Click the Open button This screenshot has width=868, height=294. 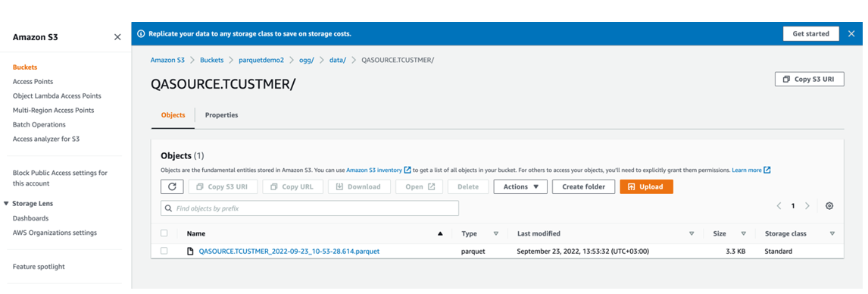419,186
